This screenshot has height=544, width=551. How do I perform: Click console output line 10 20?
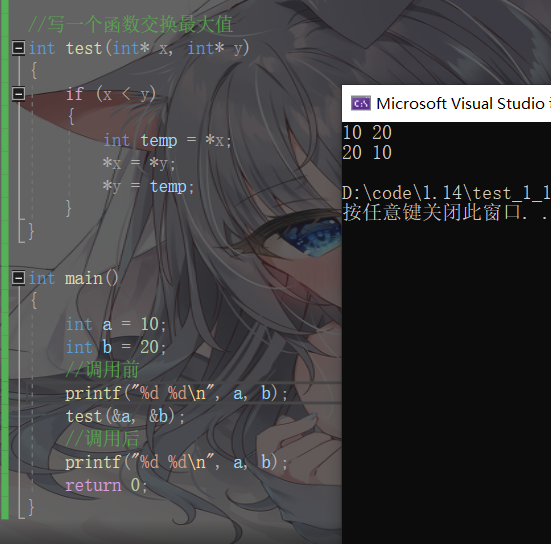point(367,133)
